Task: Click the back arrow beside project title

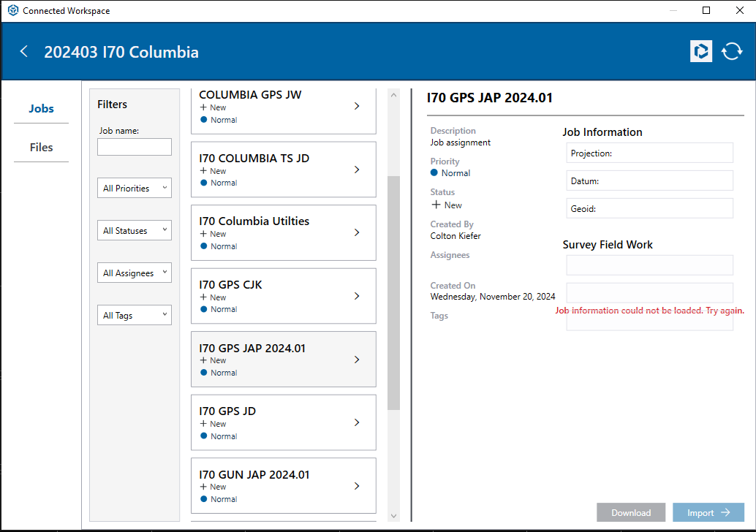Action: pos(24,51)
